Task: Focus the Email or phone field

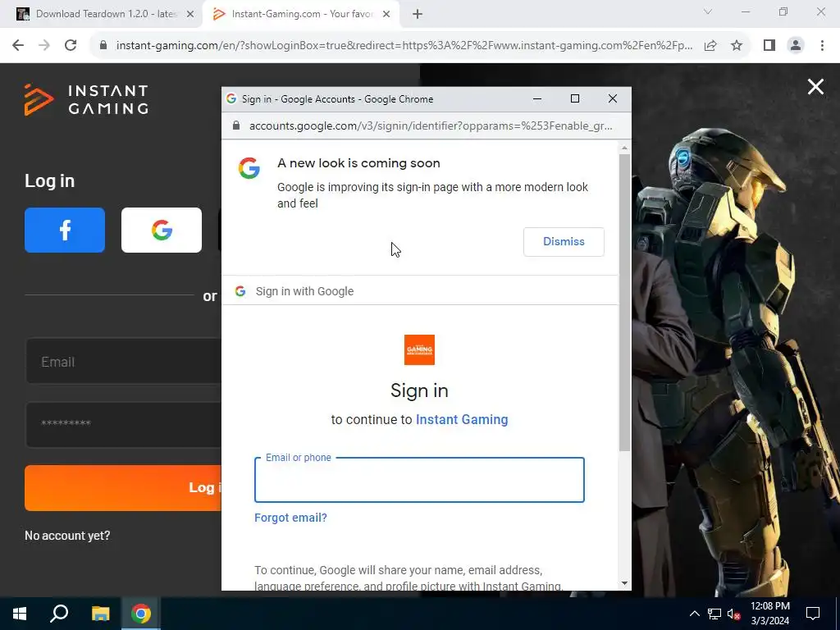Action: point(419,480)
